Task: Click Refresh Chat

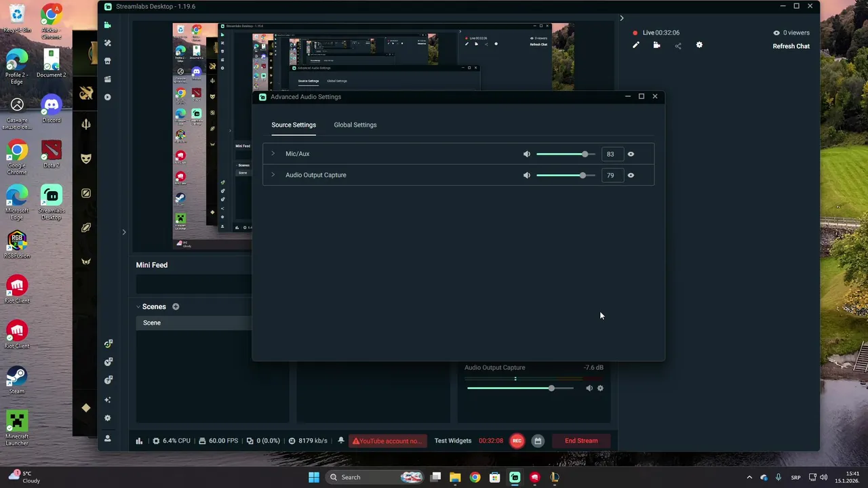Action: (x=791, y=46)
